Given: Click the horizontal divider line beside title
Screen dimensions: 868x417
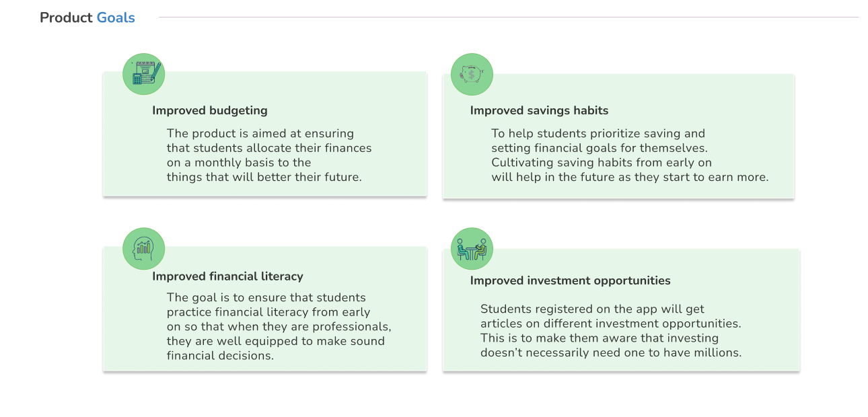Looking at the screenshot, I should (509, 17).
